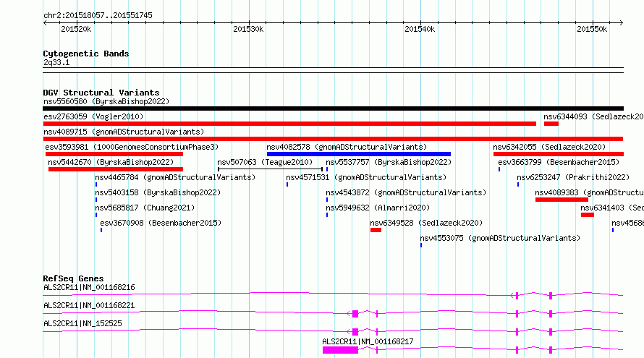Click the 201540k ruler label
This screenshot has width=644, height=358.
click(x=420, y=29)
